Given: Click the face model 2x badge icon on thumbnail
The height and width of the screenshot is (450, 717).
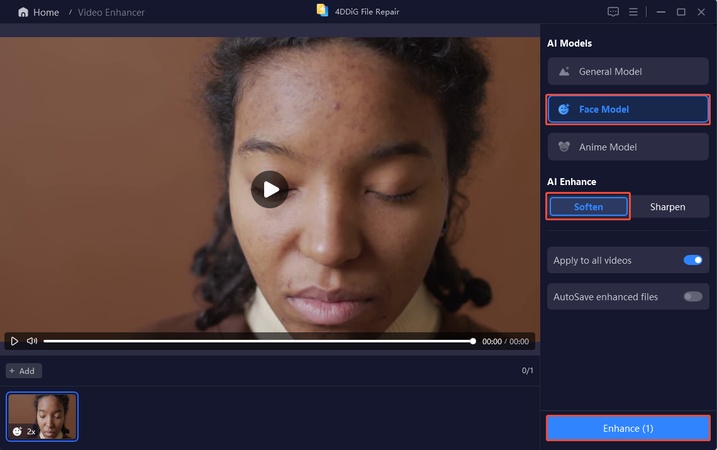Looking at the screenshot, I should (17, 431).
